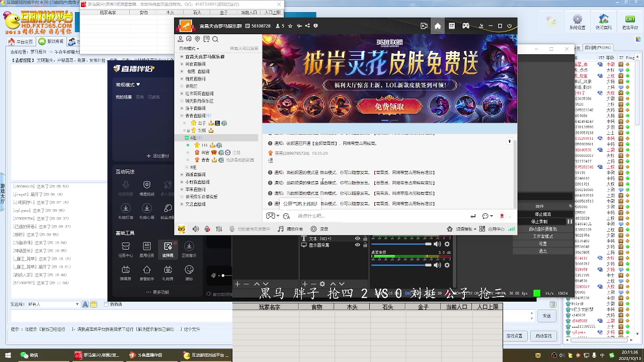Send the chat message with the enter arrow button
This screenshot has height=362, width=644.
(473, 216)
